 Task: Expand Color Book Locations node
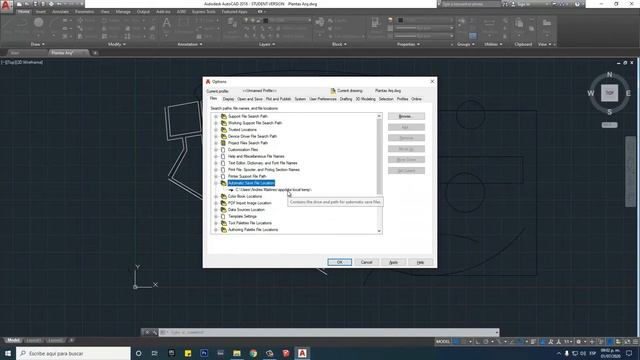216,196
